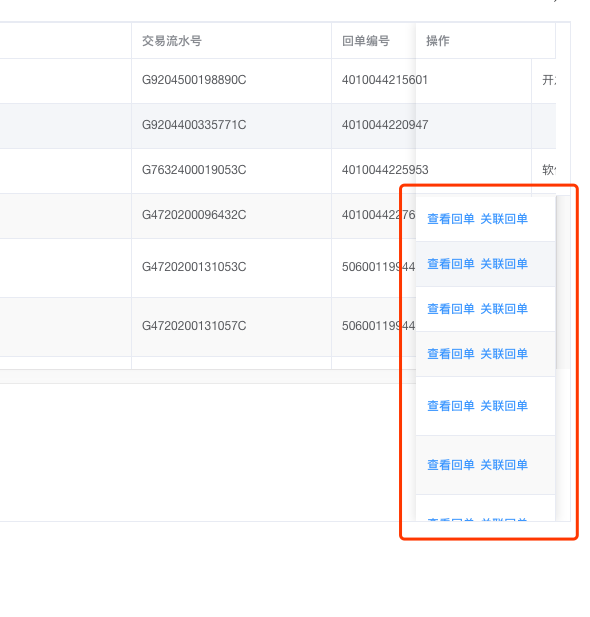Select the 操作 column header

(438, 41)
